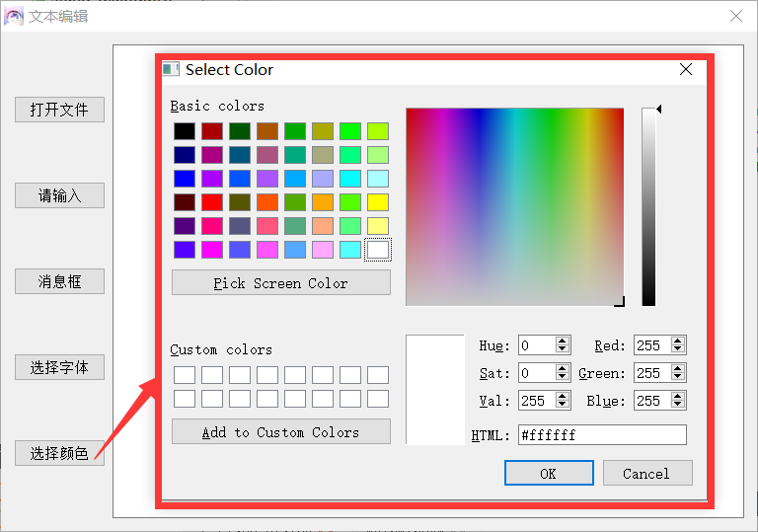
Task: Select the pure red basic color swatch
Action: coord(212,202)
